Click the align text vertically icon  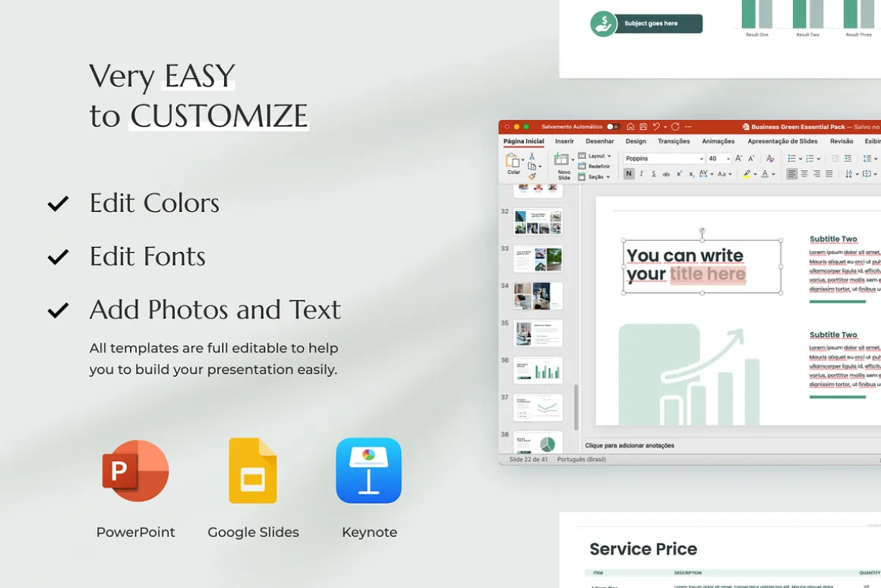point(867,174)
